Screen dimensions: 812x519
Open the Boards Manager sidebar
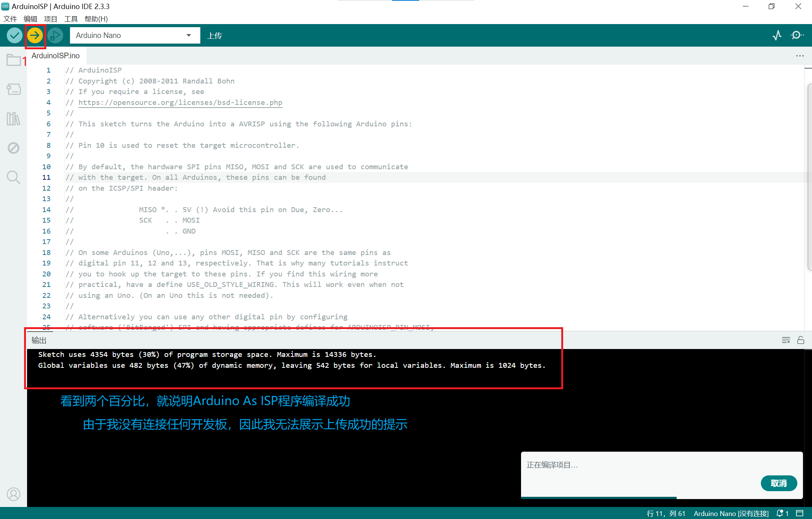[14, 89]
